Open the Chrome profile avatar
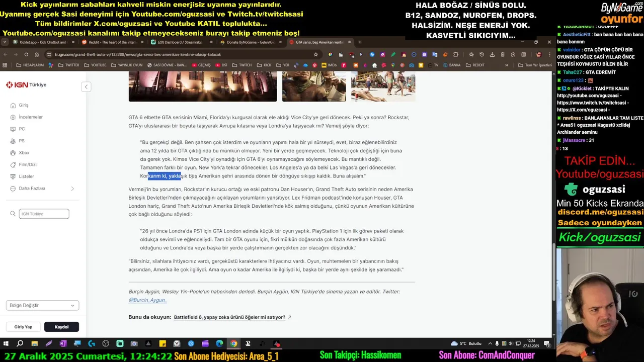Screen dimensions: 644x362 pyautogui.click(x=539, y=54)
